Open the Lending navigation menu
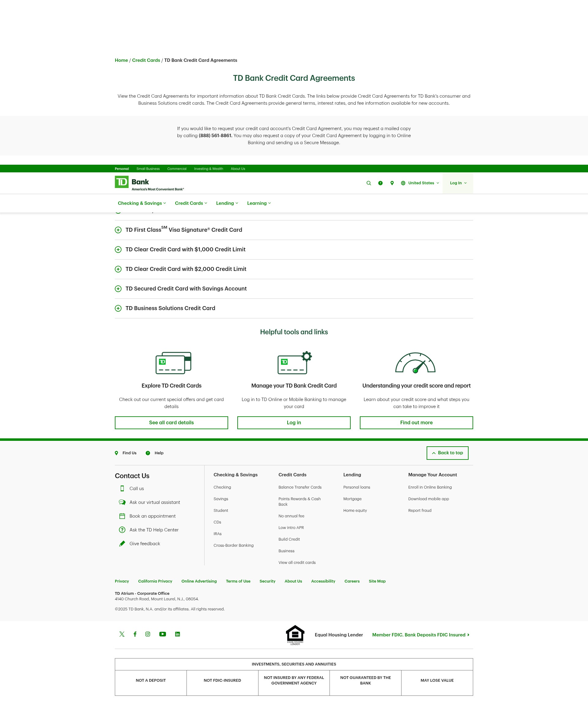The image size is (588, 705). (227, 203)
